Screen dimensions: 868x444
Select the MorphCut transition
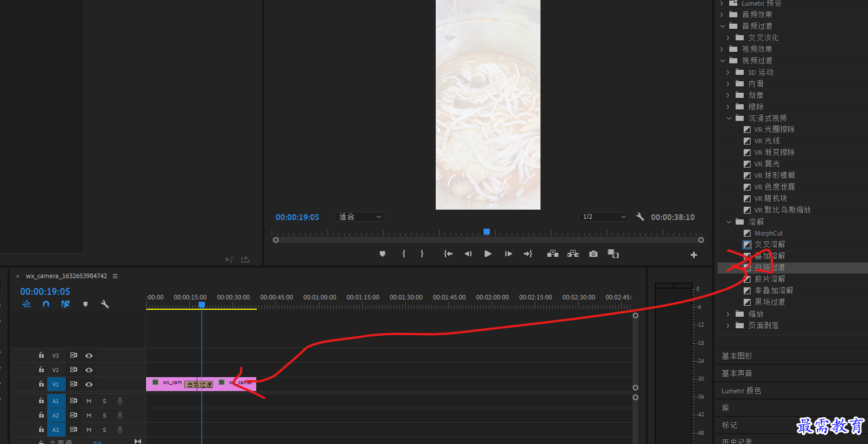[768, 233]
